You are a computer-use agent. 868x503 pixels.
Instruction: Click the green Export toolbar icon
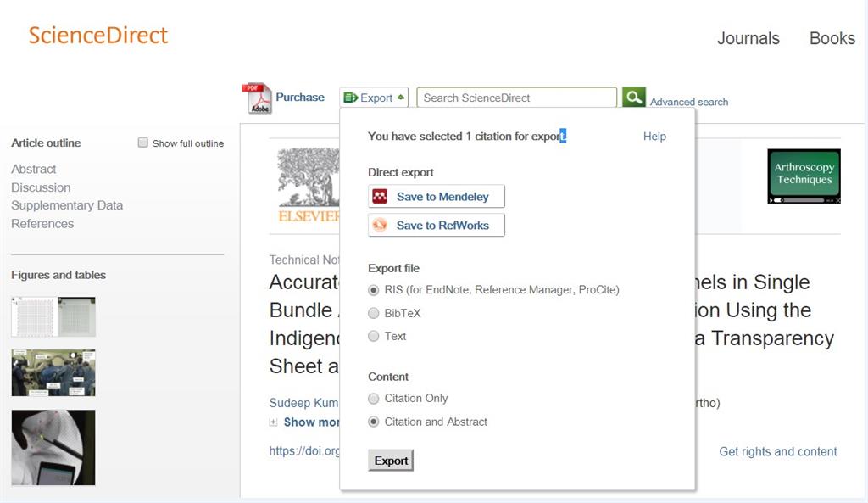[351, 97]
